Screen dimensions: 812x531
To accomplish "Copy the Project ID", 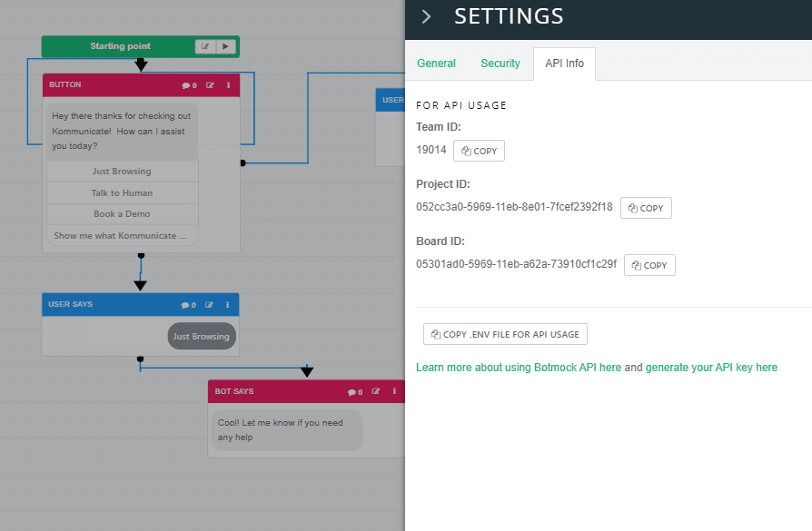I will click(646, 208).
